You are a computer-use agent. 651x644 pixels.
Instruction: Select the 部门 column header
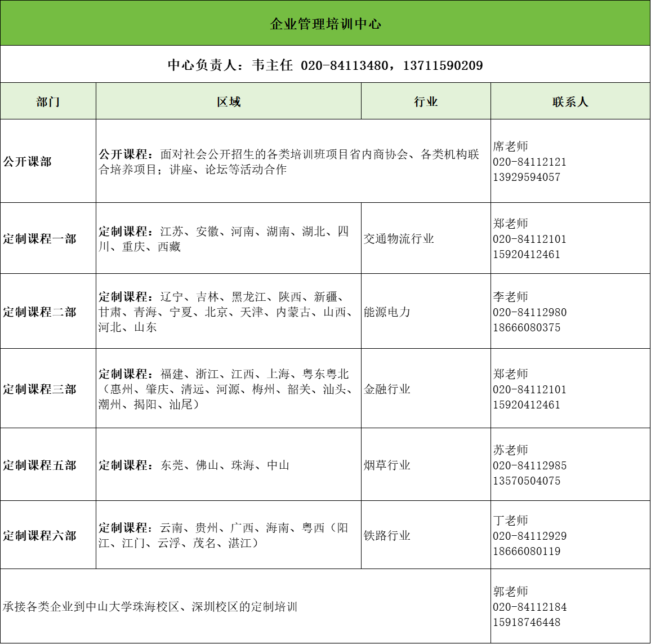click(x=48, y=102)
